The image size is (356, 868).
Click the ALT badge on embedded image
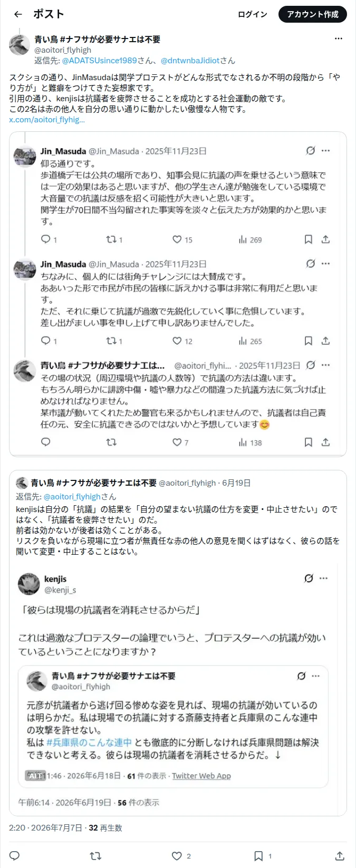point(35,776)
